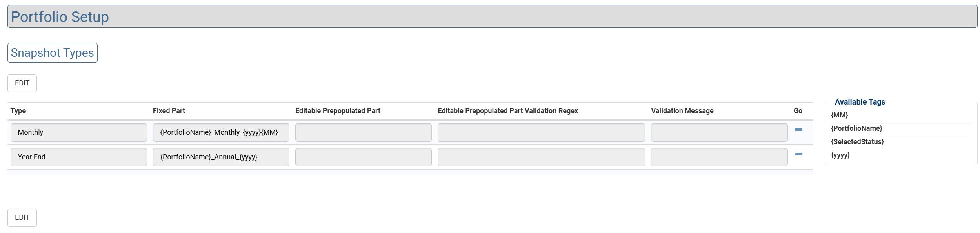Select Monthly row Validation Regex field
The image size is (980, 233).
coord(541,132)
